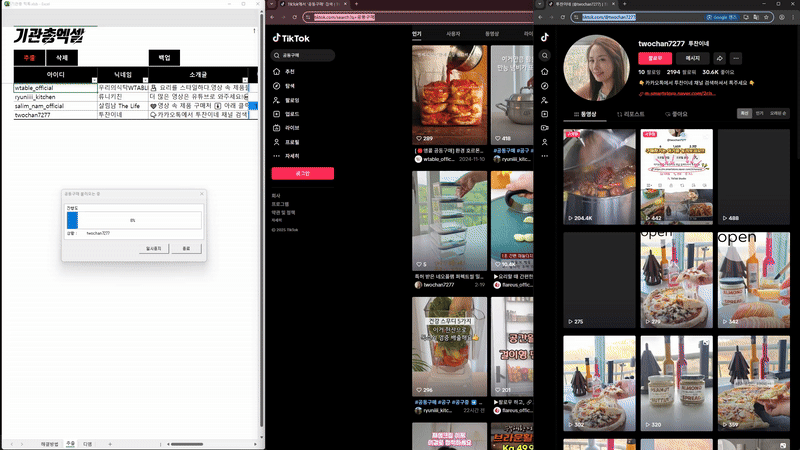Open 탐색 (explore) in the TikTok sidebar
This screenshot has height=450, width=800.
[284, 86]
